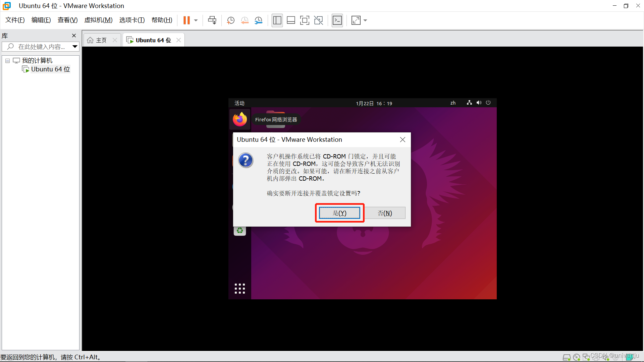Take a snapshot of this virtual machine

pyautogui.click(x=230, y=20)
